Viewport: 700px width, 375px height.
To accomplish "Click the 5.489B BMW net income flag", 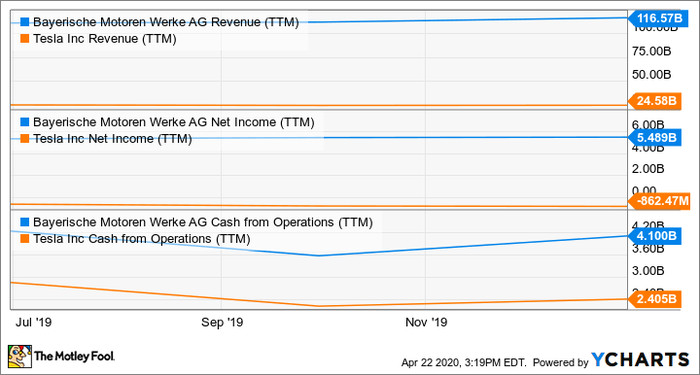I will tap(654, 138).
